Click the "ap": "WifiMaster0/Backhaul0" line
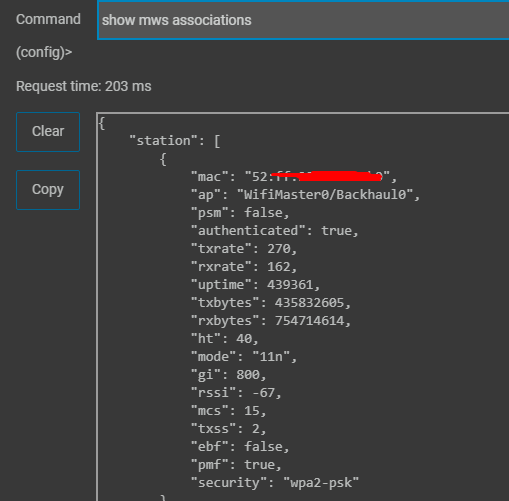Viewport: 509px width, 501px height. pyautogui.click(x=305, y=195)
